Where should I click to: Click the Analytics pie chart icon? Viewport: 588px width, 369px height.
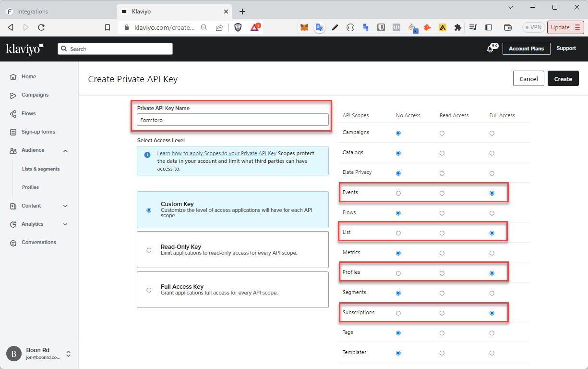pyautogui.click(x=13, y=224)
